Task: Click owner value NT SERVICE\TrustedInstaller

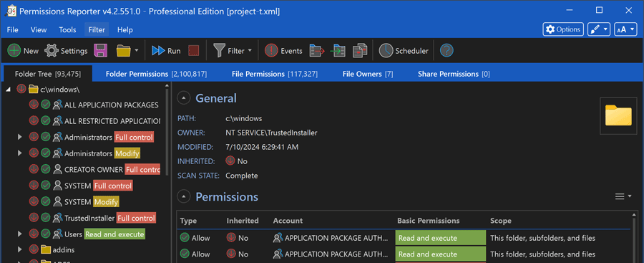Action: point(271,133)
